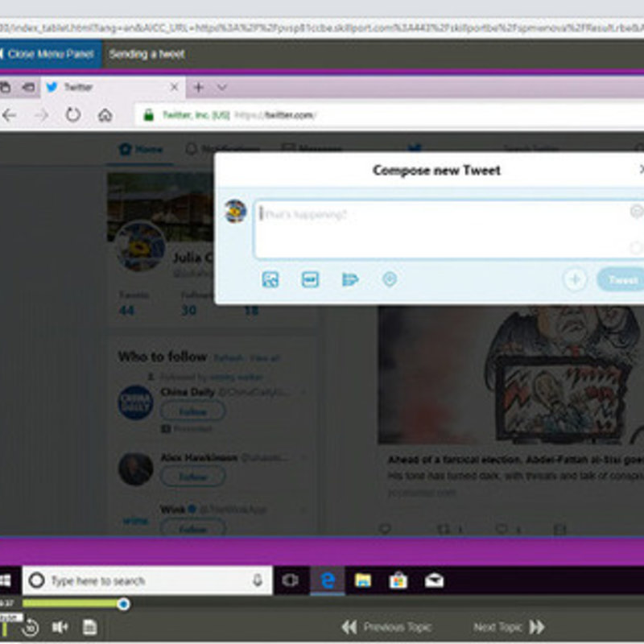Click the Type here to search box
Screen dimensions: 644x644
[x=147, y=580]
